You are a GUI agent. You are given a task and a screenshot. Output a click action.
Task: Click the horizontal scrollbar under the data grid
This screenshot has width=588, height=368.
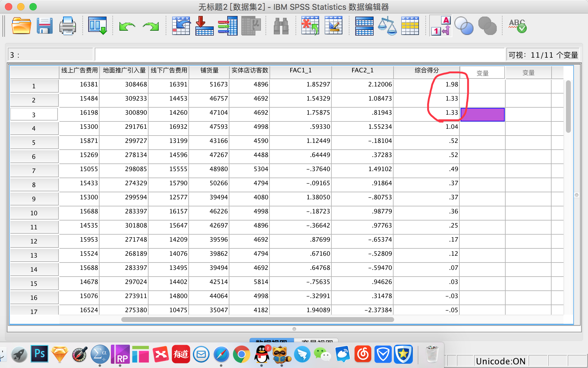257,320
